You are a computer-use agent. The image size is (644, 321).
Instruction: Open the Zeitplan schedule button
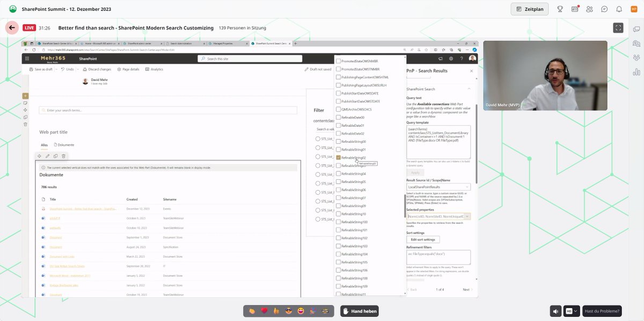(530, 9)
